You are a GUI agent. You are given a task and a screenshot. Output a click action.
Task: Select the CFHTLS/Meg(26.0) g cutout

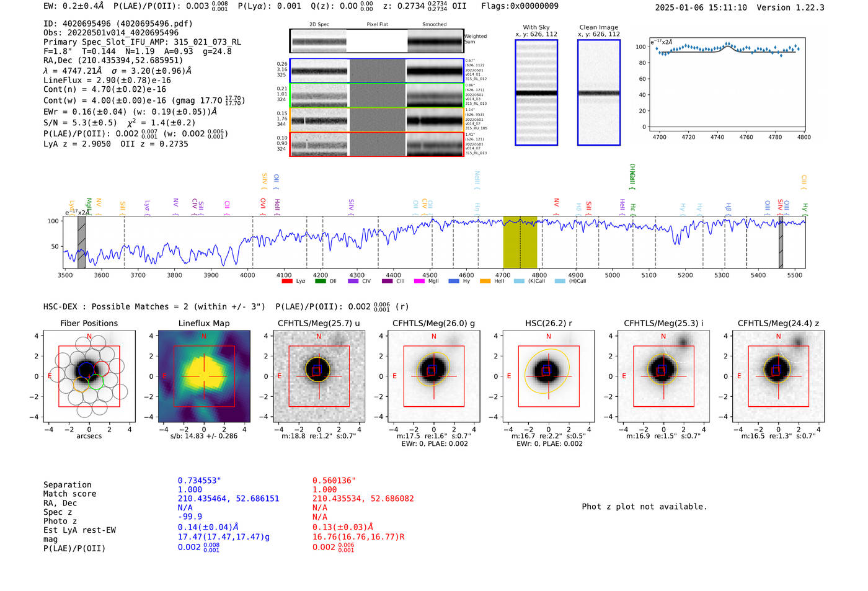pos(433,376)
